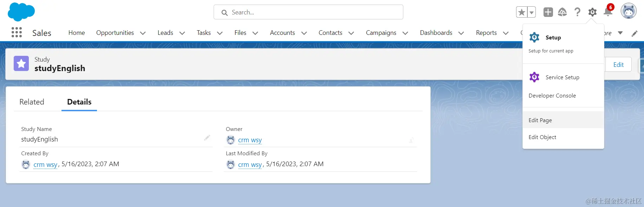Viewport: 644px width, 207px height.
Task: Click the Edit button on the record
Action: [x=618, y=64]
